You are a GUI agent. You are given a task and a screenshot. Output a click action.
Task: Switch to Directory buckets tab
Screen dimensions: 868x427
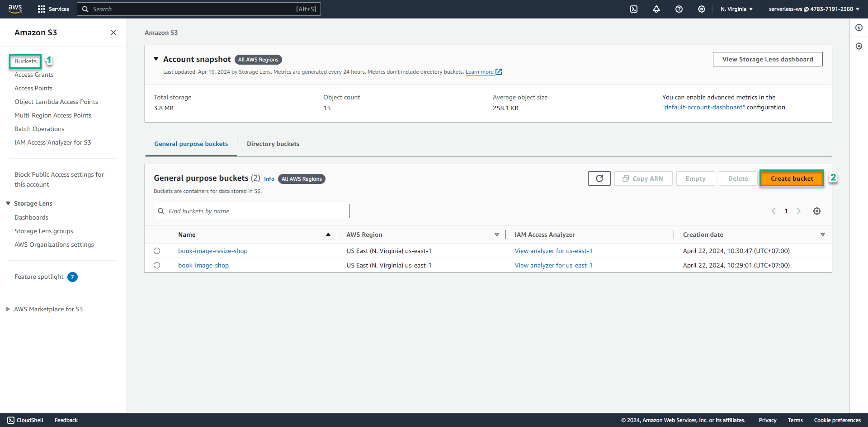273,144
